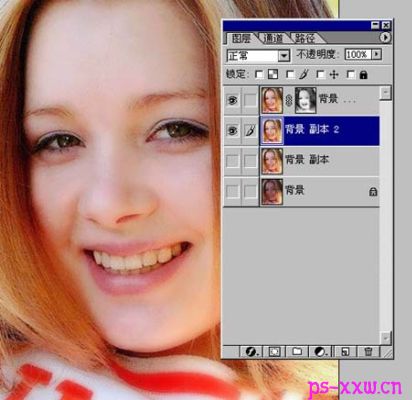412x400 pixels.
Task: Create a new layer
Action: (x=345, y=352)
